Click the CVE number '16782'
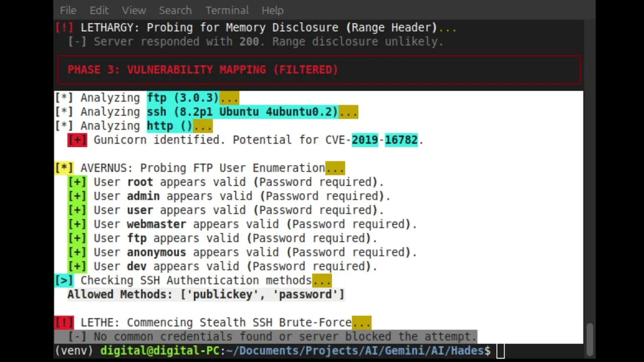The width and height of the screenshot is (644, 362). point(401,140)
